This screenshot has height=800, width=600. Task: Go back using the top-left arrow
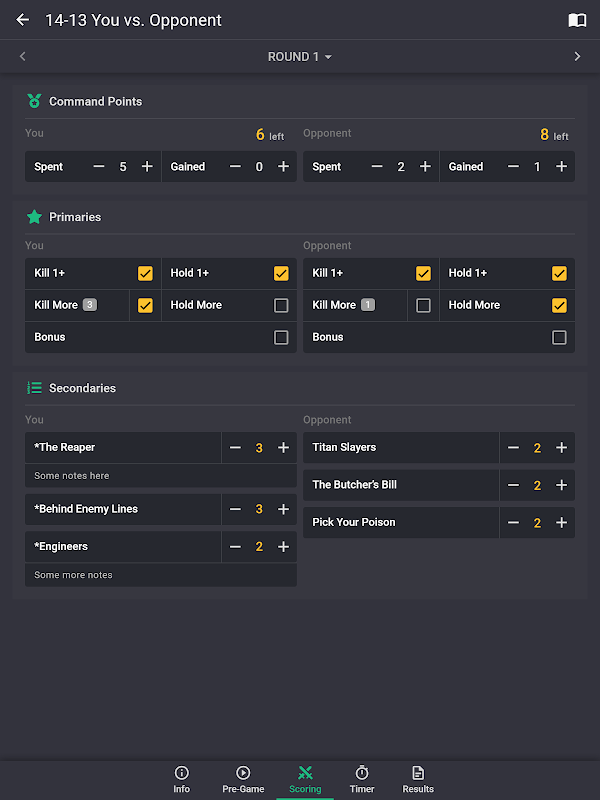point(23,20)
